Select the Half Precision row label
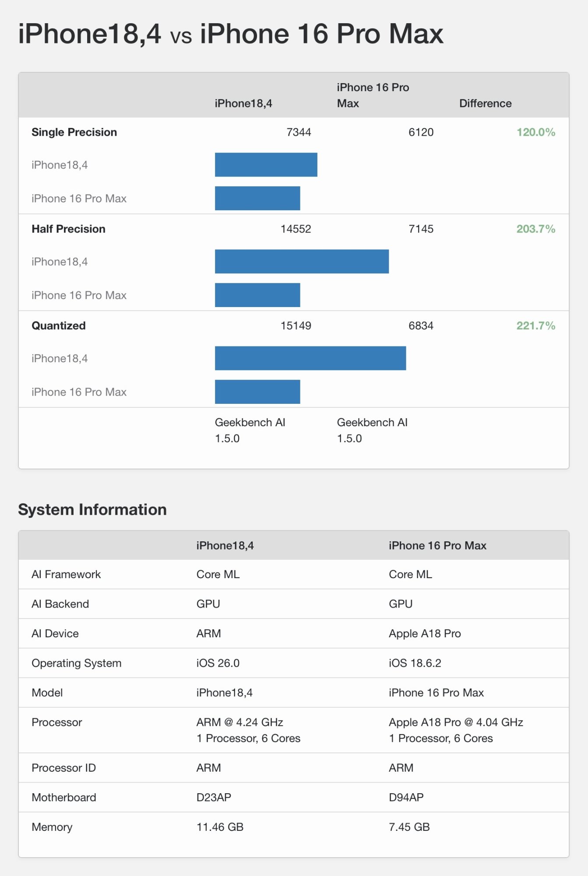The height and width of the screenshot is (876, 588). (68, 229)
